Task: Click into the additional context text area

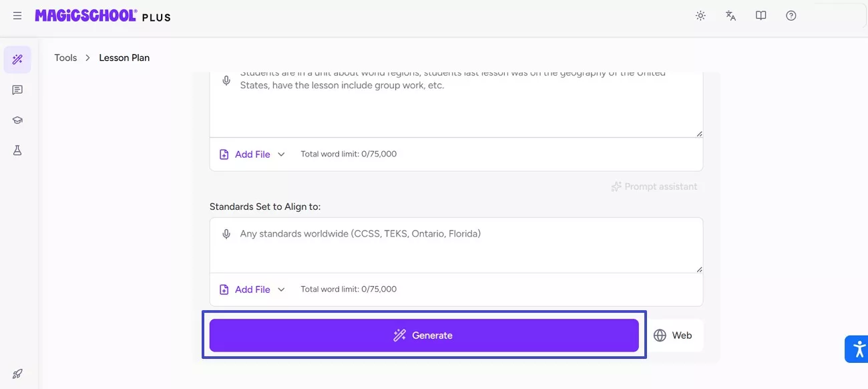Action: [x=456, y=104]
